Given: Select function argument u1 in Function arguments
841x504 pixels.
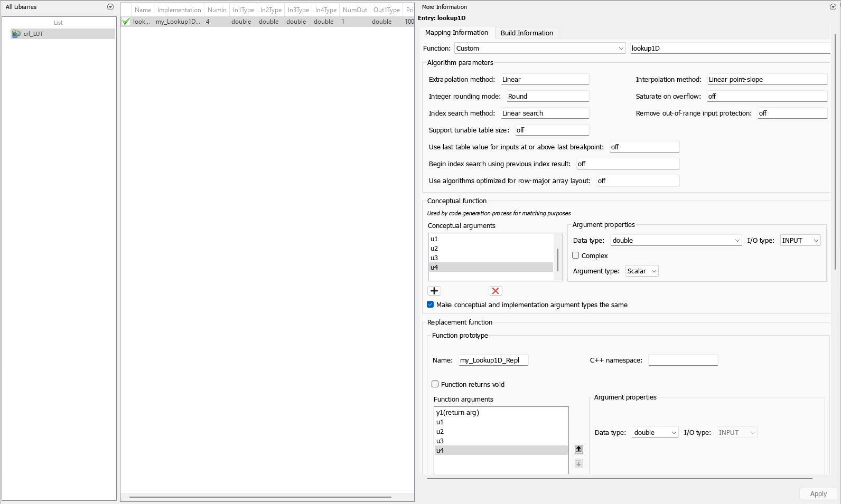Looking at the screenshot, I should point(501,422).
